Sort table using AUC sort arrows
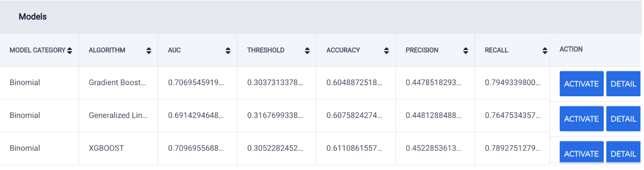 (x=228, y=50)
